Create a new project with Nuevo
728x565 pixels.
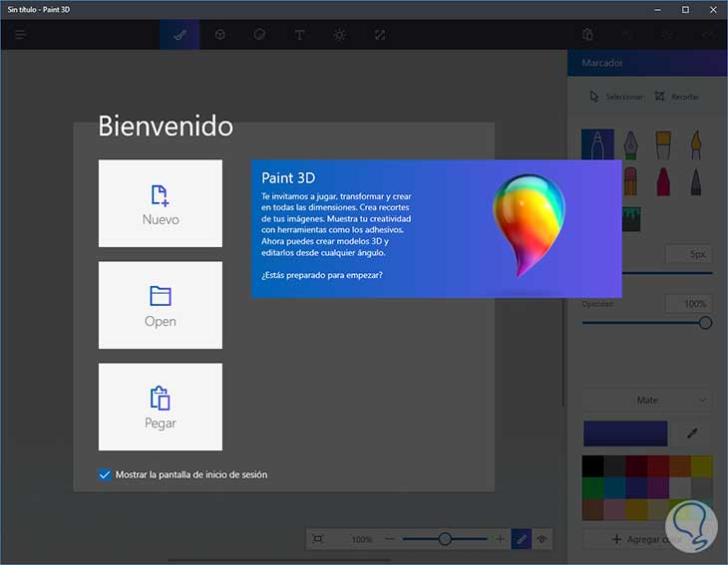[x=161, y=203]
